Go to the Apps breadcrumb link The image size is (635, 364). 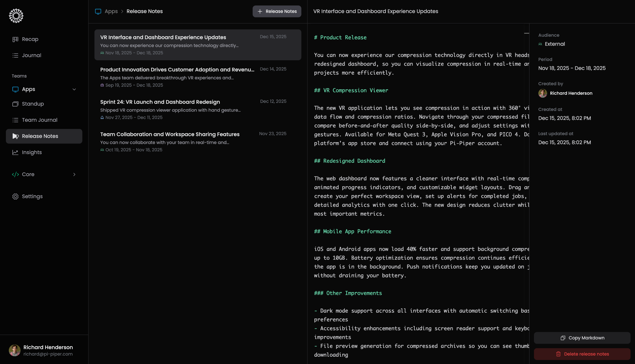pyautogui.click(x=111, y=11)
